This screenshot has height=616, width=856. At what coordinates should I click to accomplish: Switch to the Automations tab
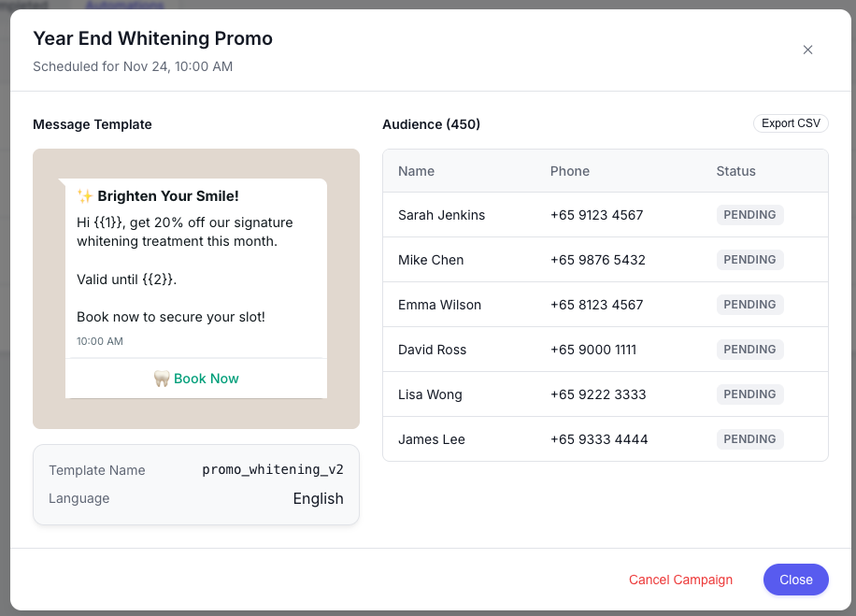(126, 5)
